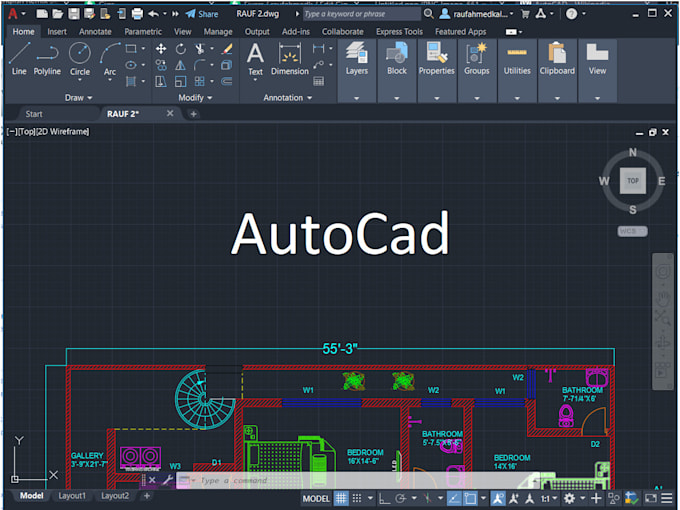
Task: Open the annotation scale 1:1 dropdown
Action: click(549, 499)
